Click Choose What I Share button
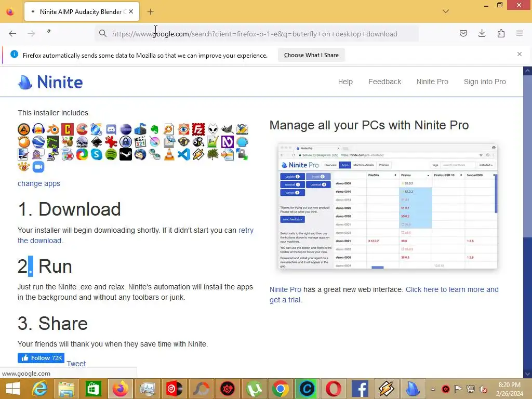The width and height of the screenshot is (532, 399). [311, 55]
